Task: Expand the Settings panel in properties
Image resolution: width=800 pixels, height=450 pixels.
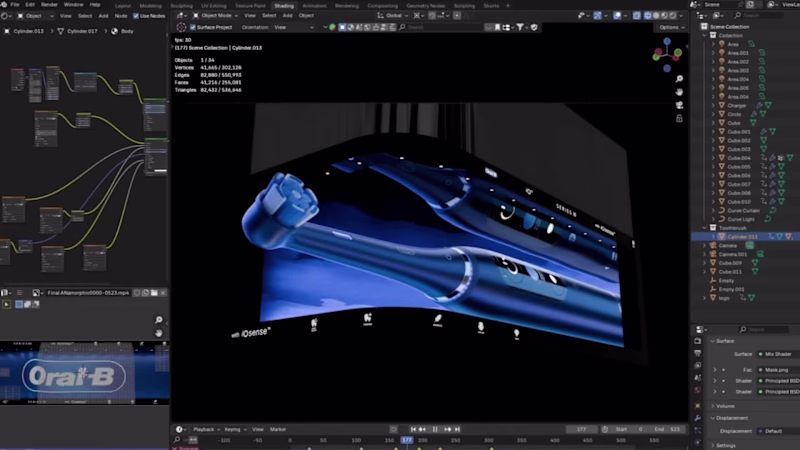Action: point(713,445)
